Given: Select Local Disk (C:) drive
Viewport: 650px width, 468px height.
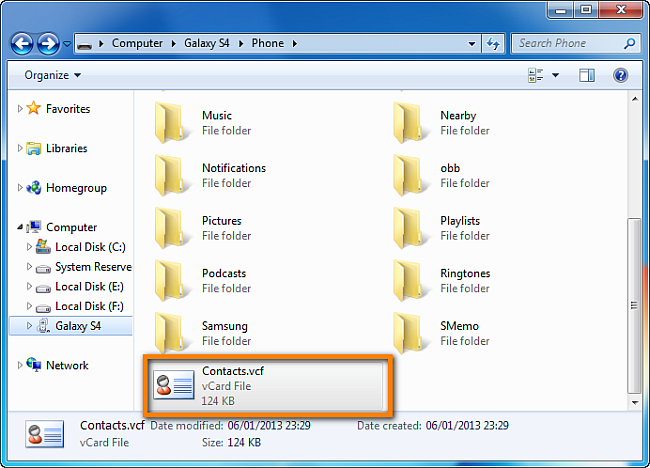Looking at the screenshot, I should 90,247.
